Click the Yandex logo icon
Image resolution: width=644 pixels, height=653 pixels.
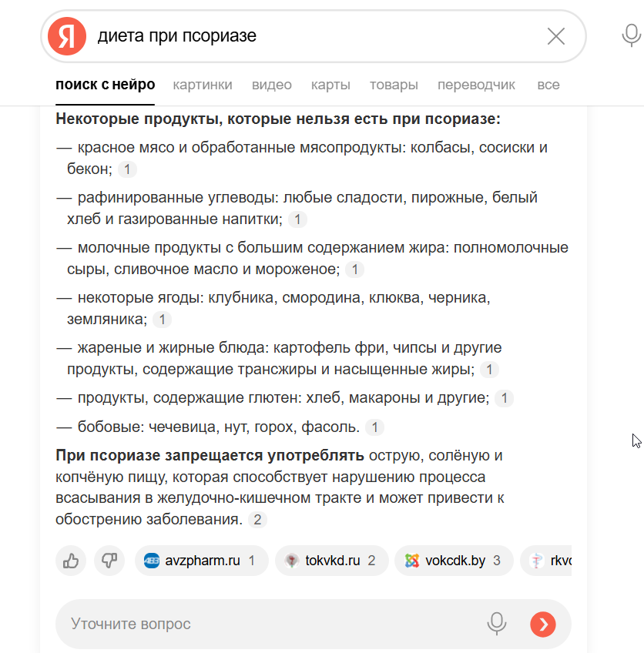click(x=67, y=34)
